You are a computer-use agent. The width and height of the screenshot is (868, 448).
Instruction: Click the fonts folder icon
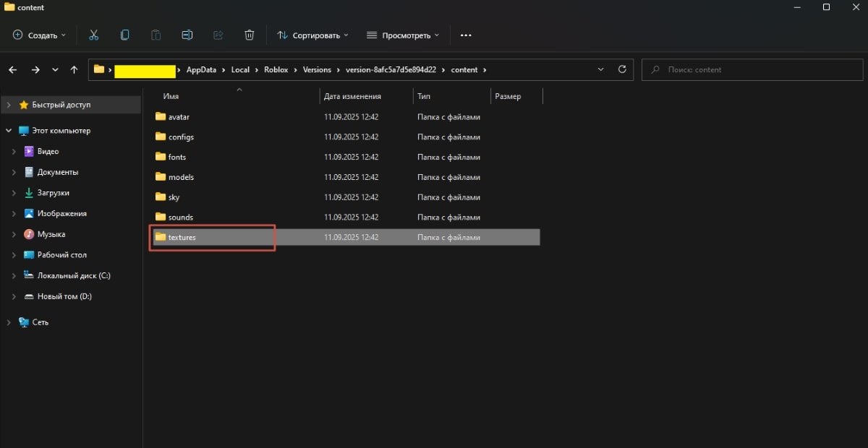pos(161,157)
